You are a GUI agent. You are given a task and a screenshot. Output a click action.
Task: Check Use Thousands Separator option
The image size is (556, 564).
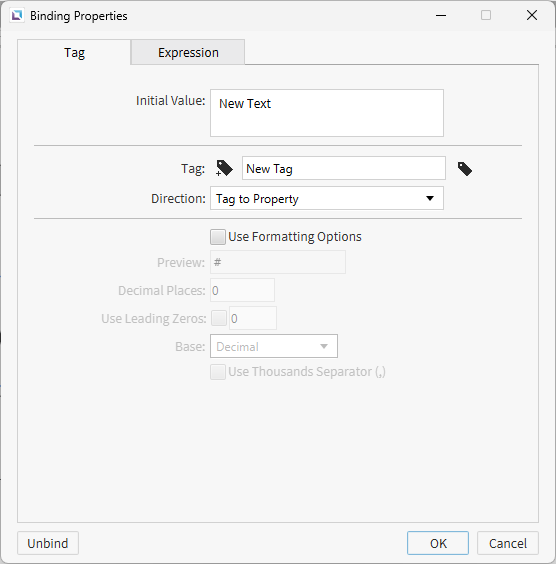pos(218,372)
